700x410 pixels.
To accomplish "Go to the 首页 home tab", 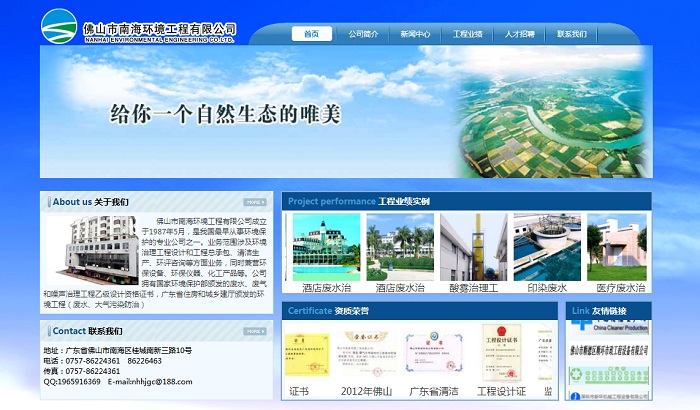I will tap(311, 34).
